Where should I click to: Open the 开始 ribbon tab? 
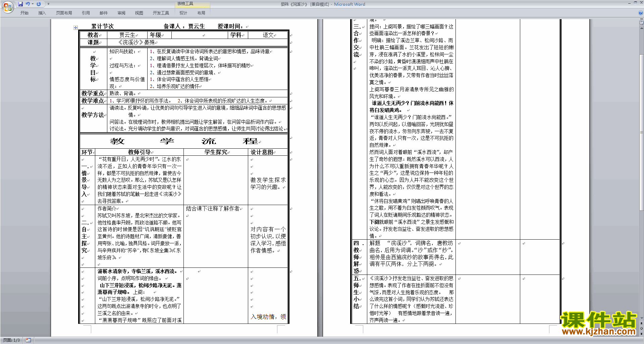coord(24,13)
